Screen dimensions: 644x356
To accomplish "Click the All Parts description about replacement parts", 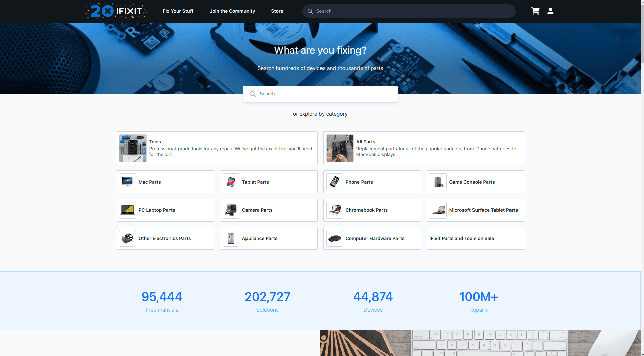I will pyautogui.click(x=436, y=152).
